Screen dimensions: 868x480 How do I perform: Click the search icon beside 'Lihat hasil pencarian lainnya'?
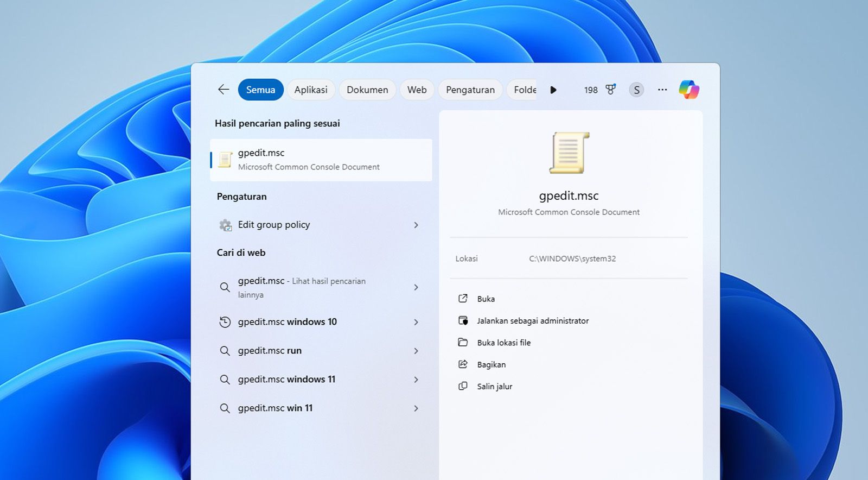[225, 287]
